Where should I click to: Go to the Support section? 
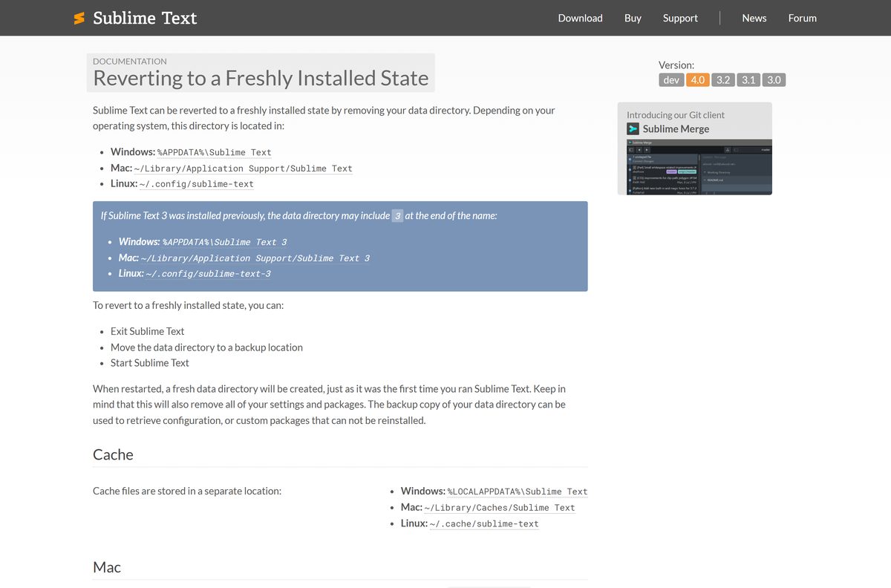tap(680, 18)
